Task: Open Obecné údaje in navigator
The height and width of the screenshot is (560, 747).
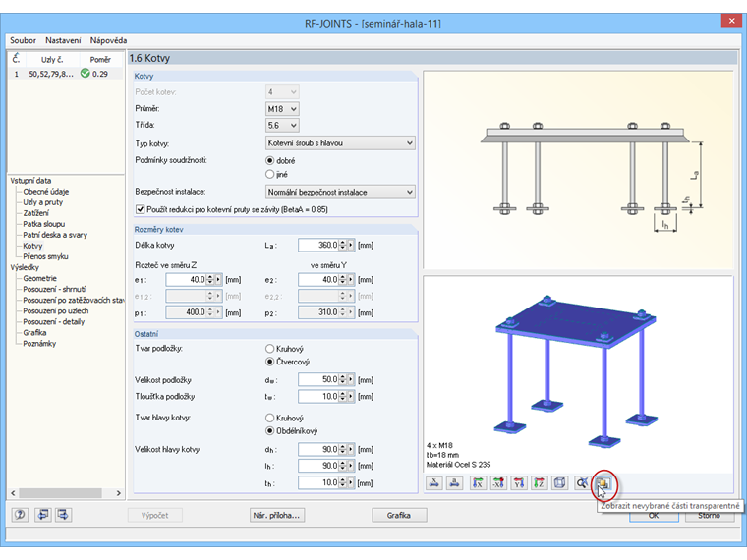Action: click(x=46, y=192)
